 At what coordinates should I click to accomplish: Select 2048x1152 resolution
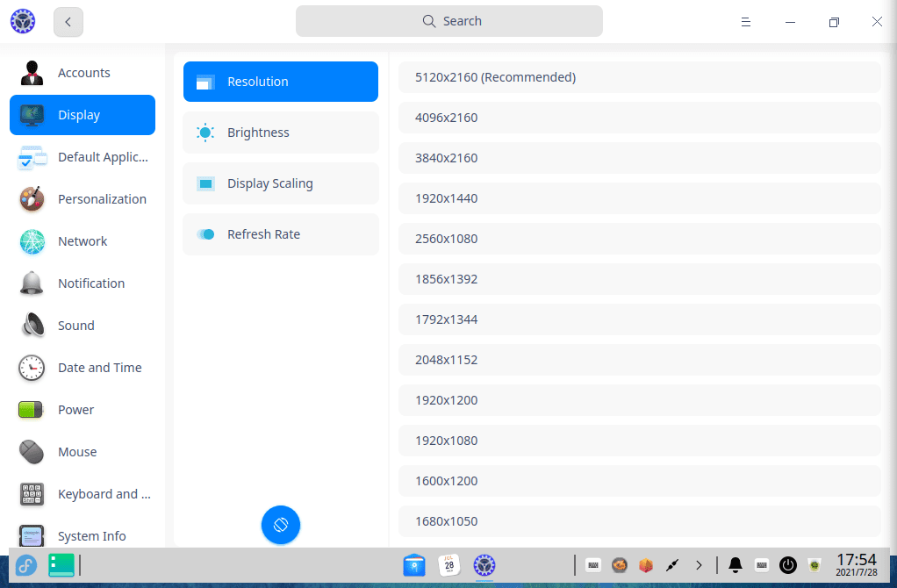pos(640,360)
